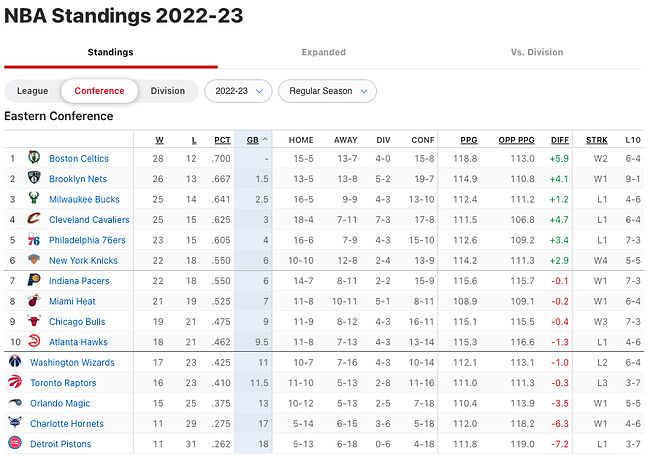Open Miami Heat team link
The width and height of the screenshot is (650, 456).
click(72, 301)
